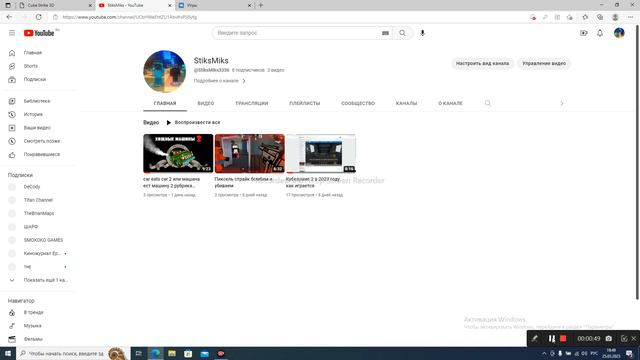Open the YouTube hamburger guide menu
640x360 pixels.
(x=12, y=33)
